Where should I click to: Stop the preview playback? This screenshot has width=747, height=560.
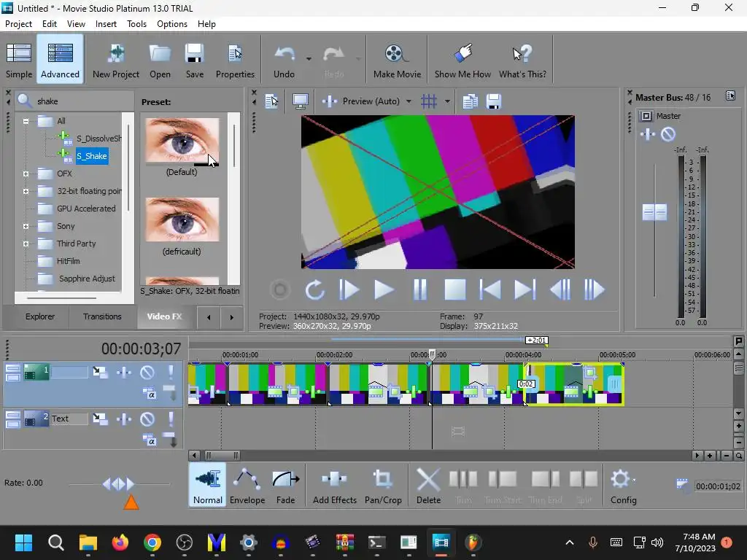click(x=455, y=289)
